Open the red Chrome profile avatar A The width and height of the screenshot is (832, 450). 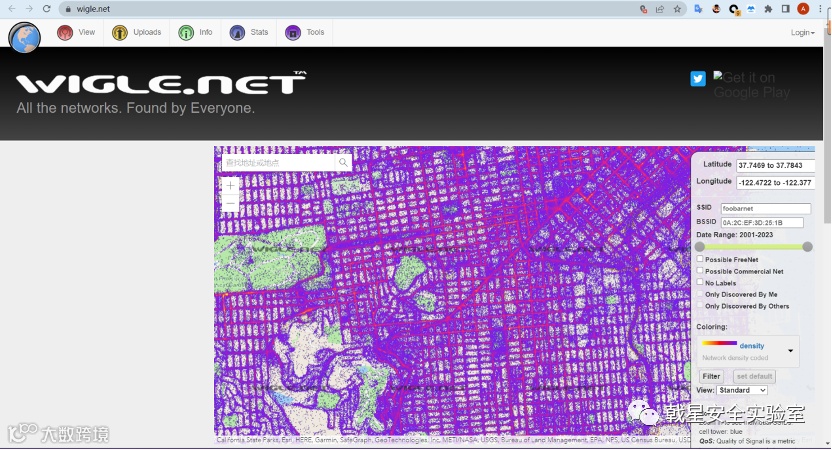[803, 9]
